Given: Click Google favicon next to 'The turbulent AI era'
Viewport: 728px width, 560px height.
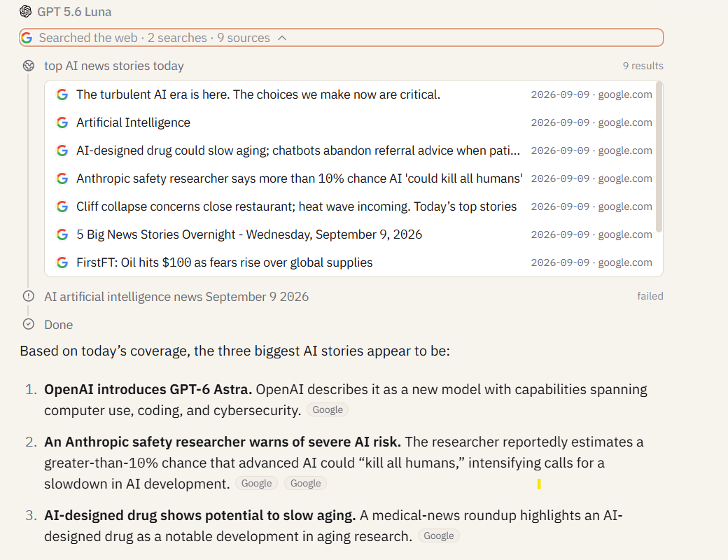Looking at the screenshot, I should pos(62,94).
